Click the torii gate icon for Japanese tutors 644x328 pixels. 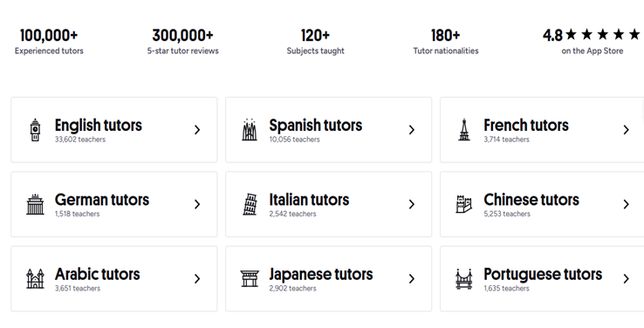(x=250, y=279)
